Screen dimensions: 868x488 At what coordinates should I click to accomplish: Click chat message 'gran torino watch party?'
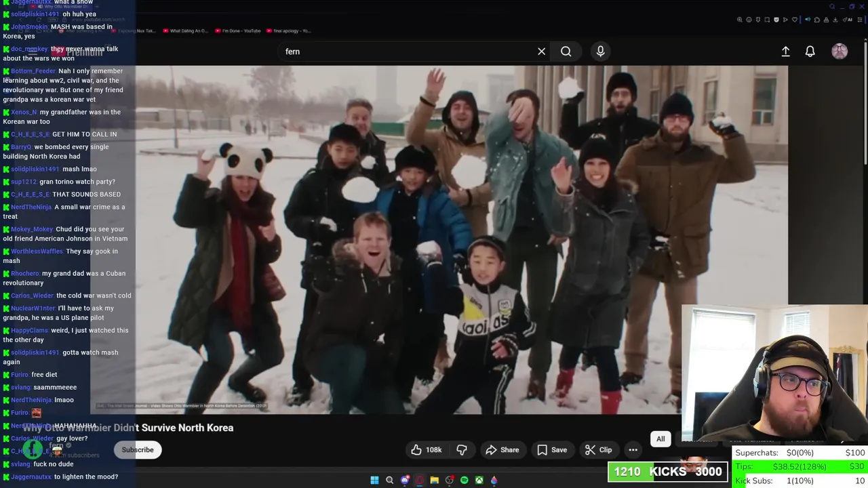point(77,182)
